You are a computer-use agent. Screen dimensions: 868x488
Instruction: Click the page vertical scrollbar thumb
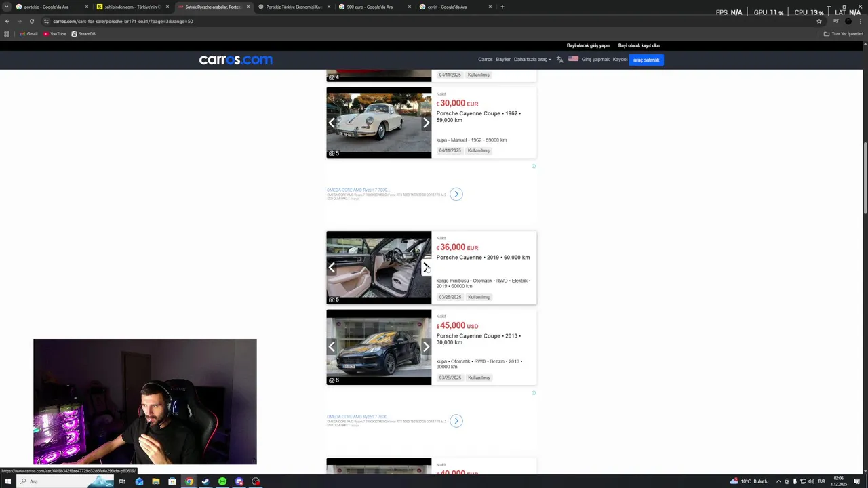tap(865, 180)
